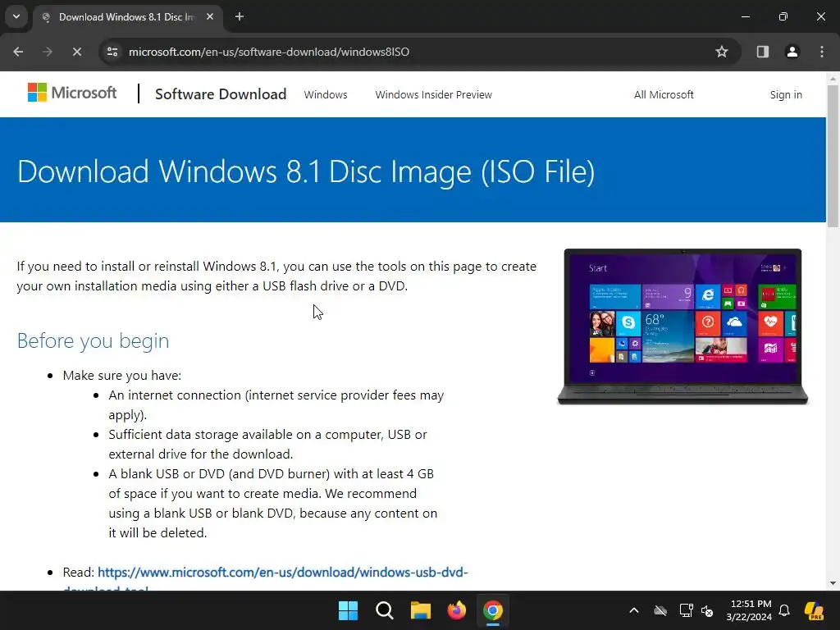Open Chrome three-dot menu
This screenshot has width=840, height=630.
click(822, 52)
